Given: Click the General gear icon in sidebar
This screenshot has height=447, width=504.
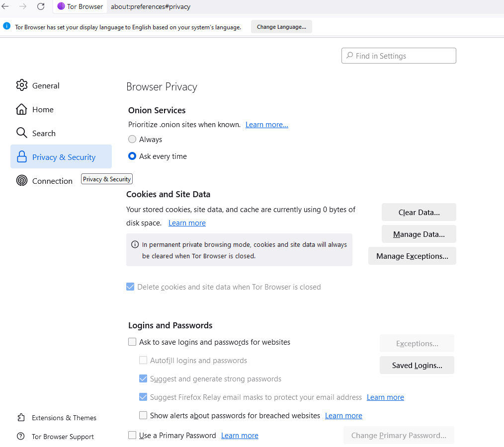Looking at the screenshot, I should 21,85.
